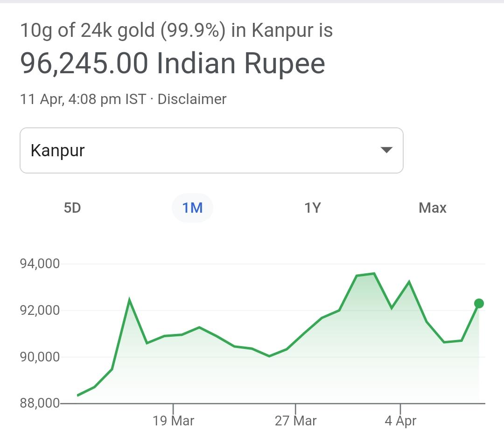Click the highest peak of the chart line
504x438 pixels.
coord(374,274)
